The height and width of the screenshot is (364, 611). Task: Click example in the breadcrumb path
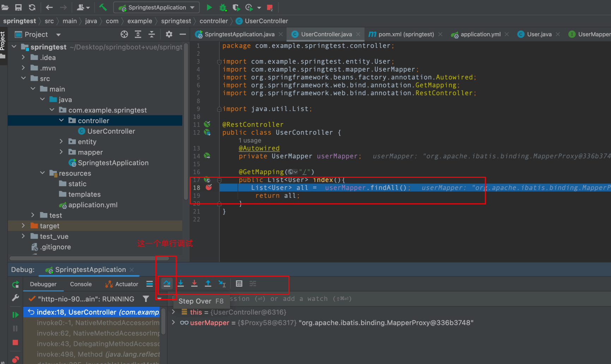(139, 21)
